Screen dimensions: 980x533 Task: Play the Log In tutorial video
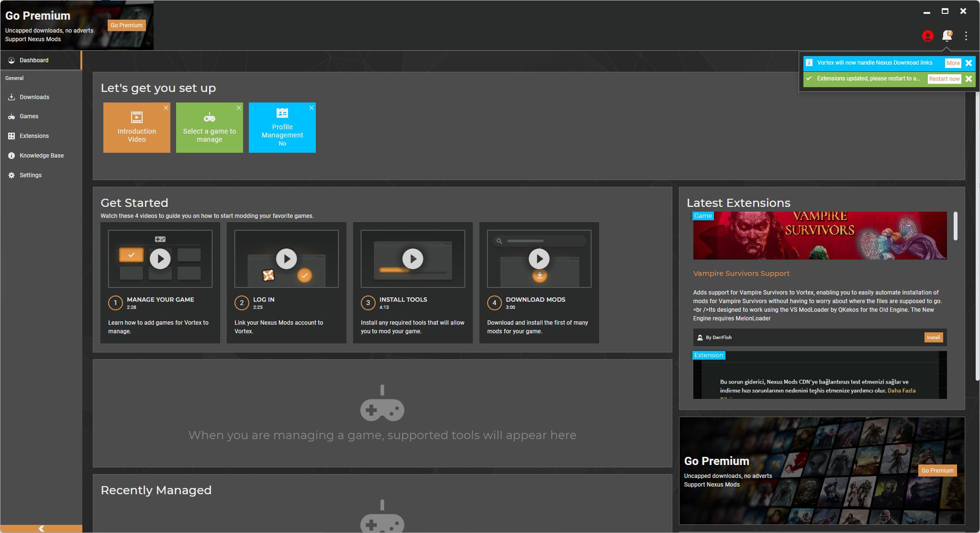tap(287, 259)
